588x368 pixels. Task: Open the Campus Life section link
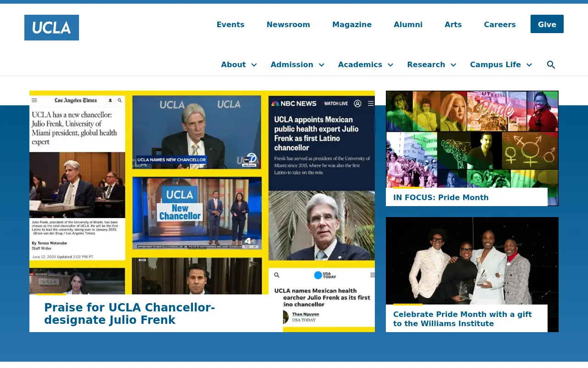point(495,64)
